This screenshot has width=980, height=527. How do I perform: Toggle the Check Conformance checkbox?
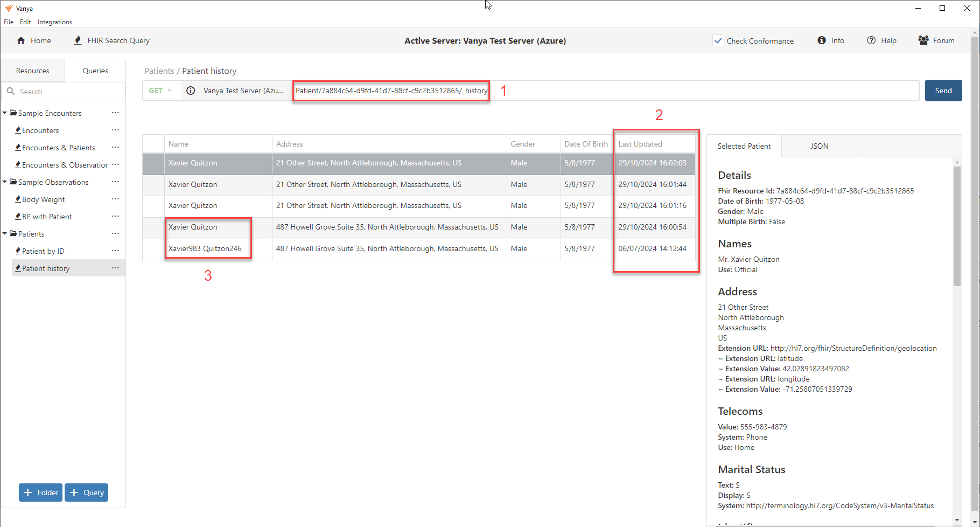pos(718,40)
